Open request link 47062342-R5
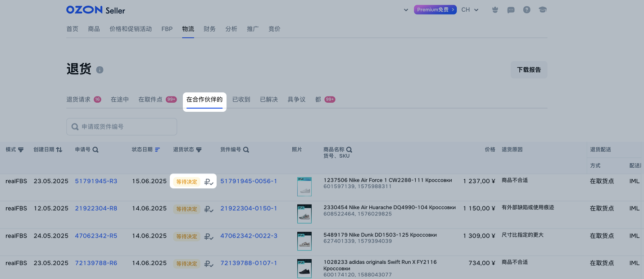The height and width of the screenshot is (279, 644). 96,236
